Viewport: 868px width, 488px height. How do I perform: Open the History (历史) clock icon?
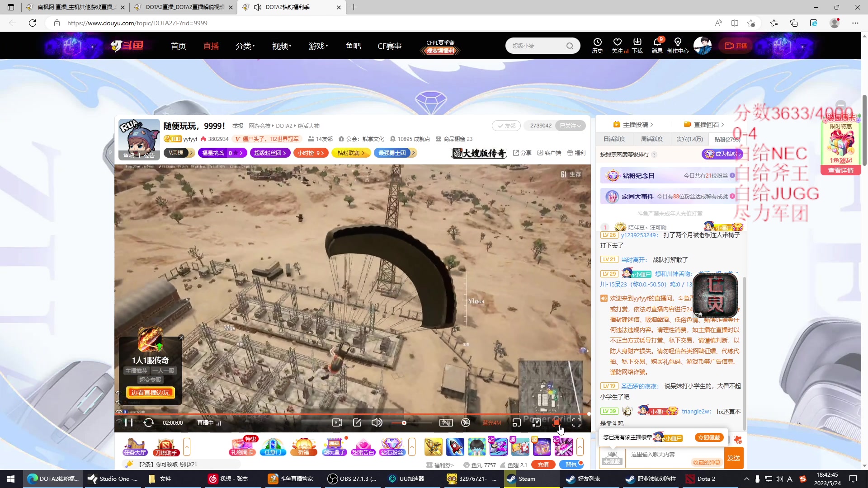pos(597,46)
